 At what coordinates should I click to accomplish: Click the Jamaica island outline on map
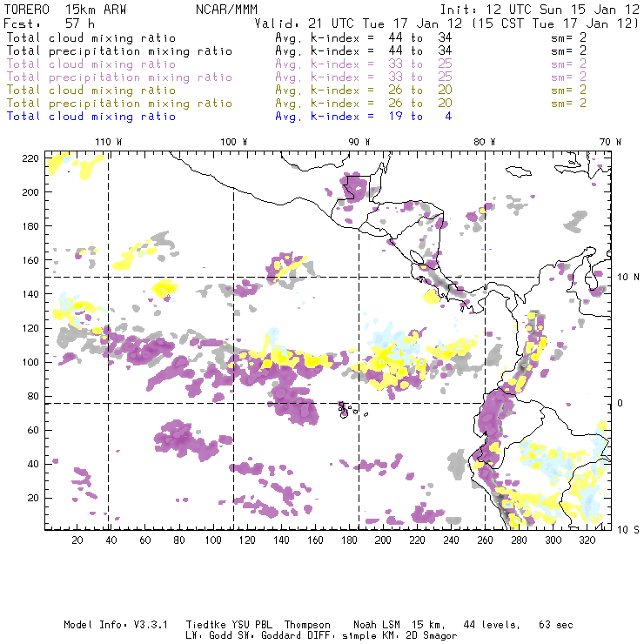(x=519, y=171)
